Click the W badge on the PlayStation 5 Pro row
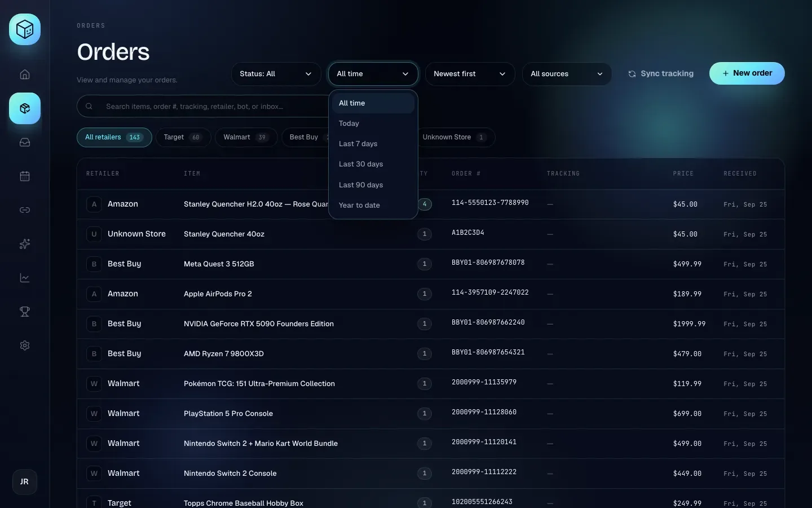Image resolution: width=812 pixels, height=508 pixels. click(94, 414)
